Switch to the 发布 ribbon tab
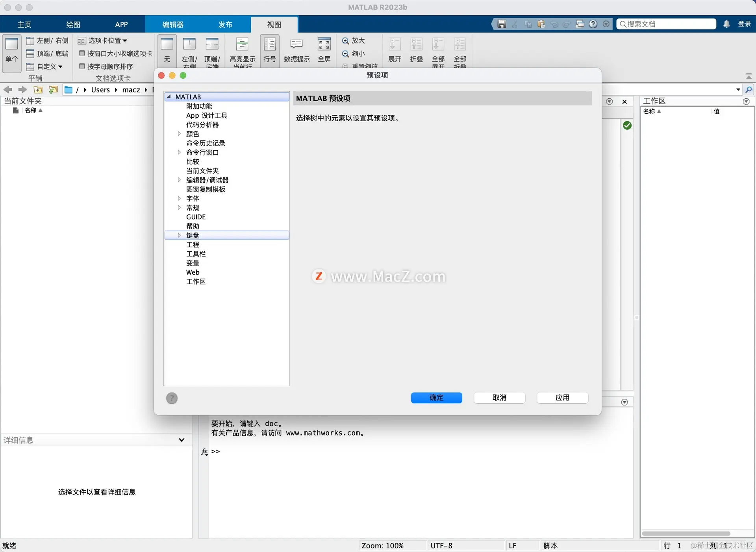The height and width of the screenshot is (552, 756). [x=225, y=24]
